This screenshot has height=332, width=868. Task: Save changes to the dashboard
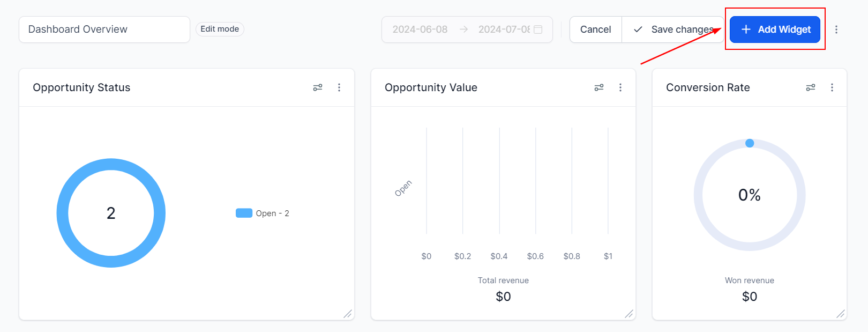point(674,29)
